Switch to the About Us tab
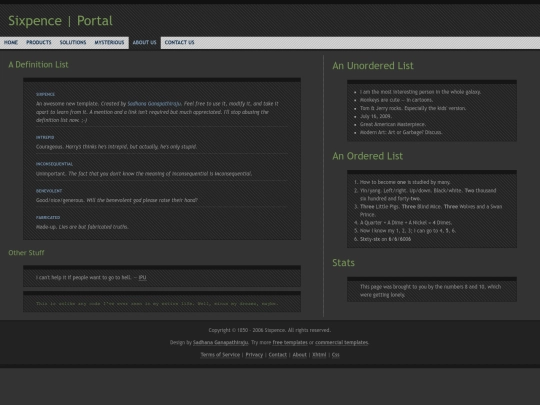 pos(145,43)
